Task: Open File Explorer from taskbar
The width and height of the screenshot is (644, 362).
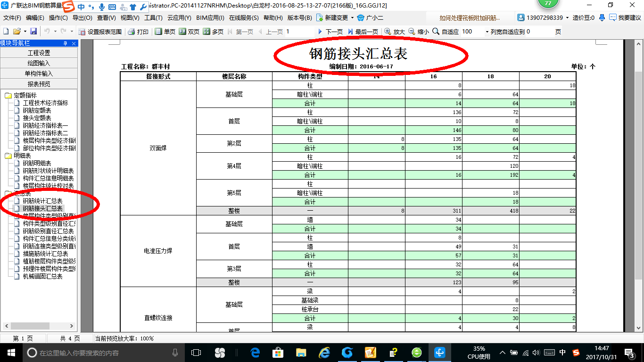Action: point(301,352)
